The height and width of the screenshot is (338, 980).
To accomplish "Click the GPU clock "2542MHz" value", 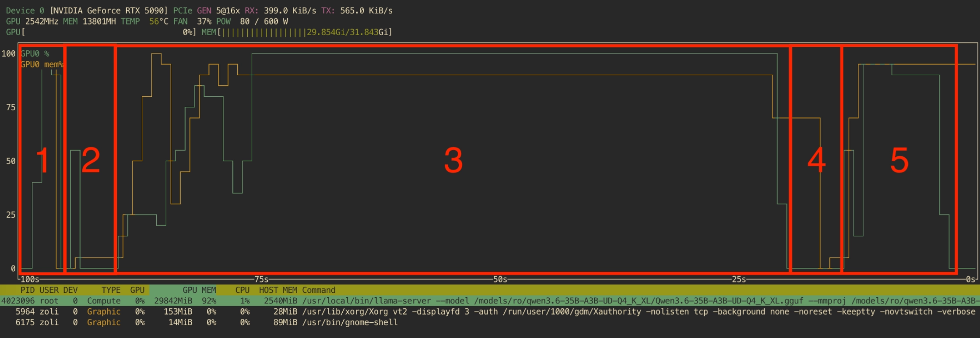I will click(x=42, y=21).
